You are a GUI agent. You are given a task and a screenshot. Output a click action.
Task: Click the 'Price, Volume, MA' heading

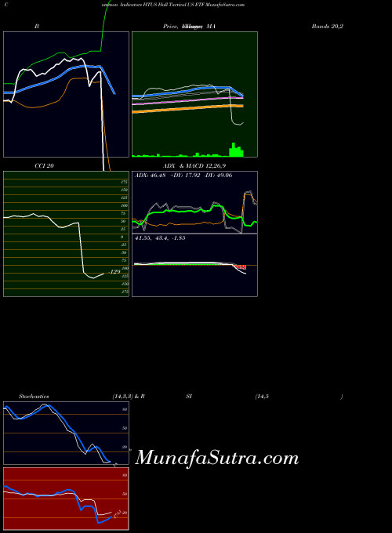click(189, 26)
